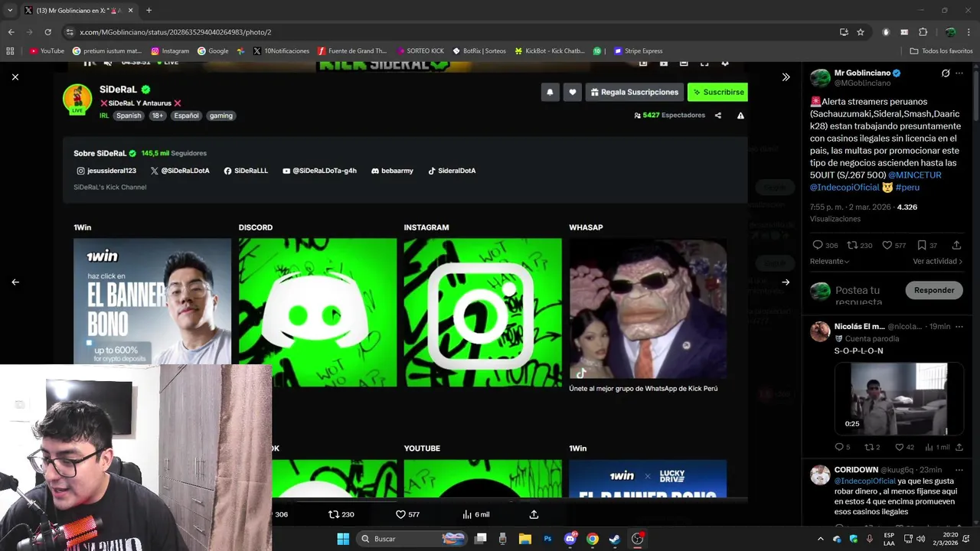Viewport: 980px width, 551px height.
Task: Click the 1win El Banner Bono panel
Action: click(152, 301)
